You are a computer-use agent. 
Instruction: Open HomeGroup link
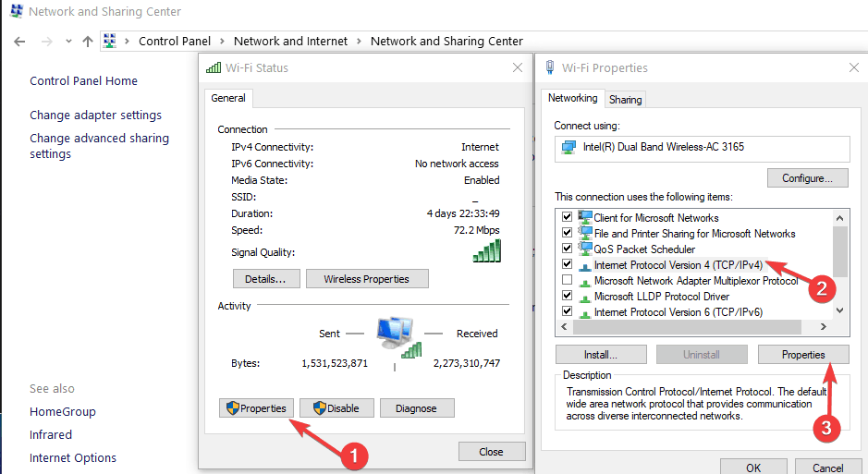tap(63, 411)
